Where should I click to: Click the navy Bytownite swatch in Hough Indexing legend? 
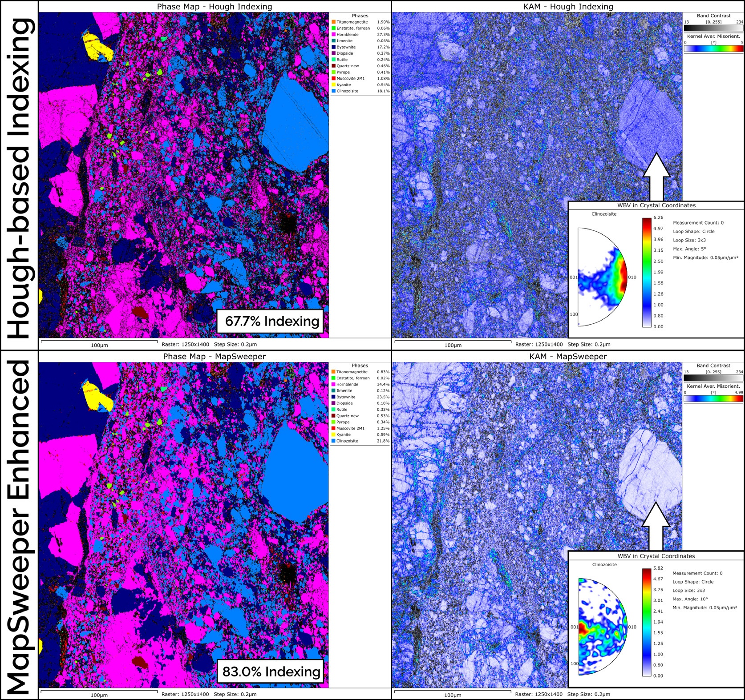pos(333,47)
